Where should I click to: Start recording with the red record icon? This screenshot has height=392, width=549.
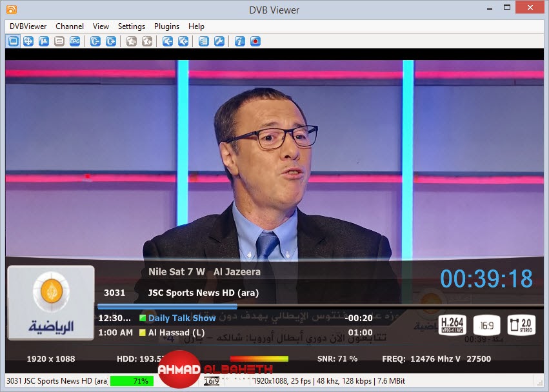255,41
